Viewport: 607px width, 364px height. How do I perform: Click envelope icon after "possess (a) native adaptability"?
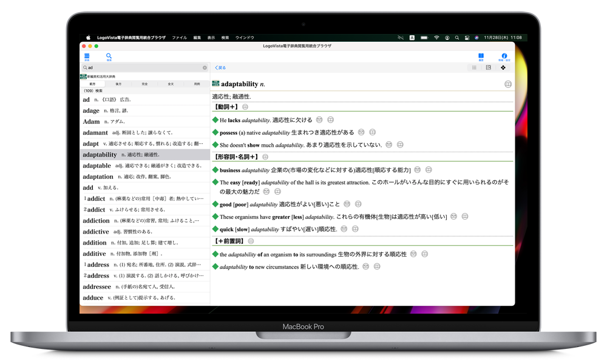click(361, 132)
